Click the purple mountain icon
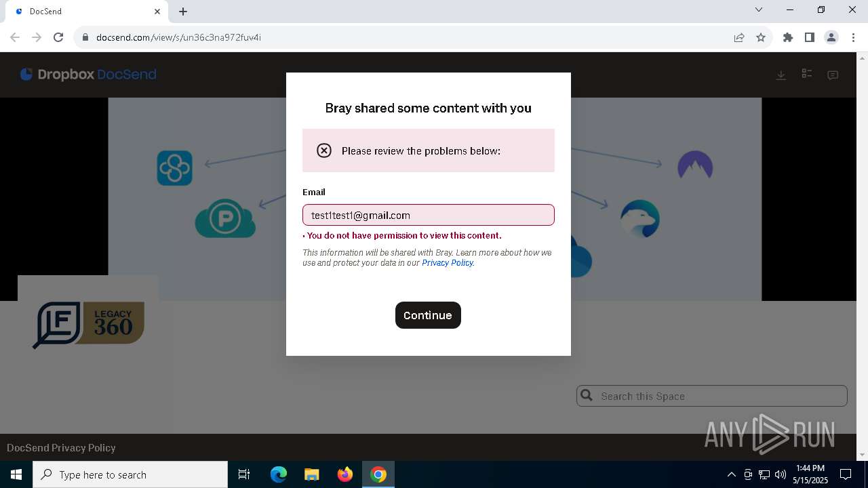The height and width of the screenshot is (488, 868). coord(695,166)
